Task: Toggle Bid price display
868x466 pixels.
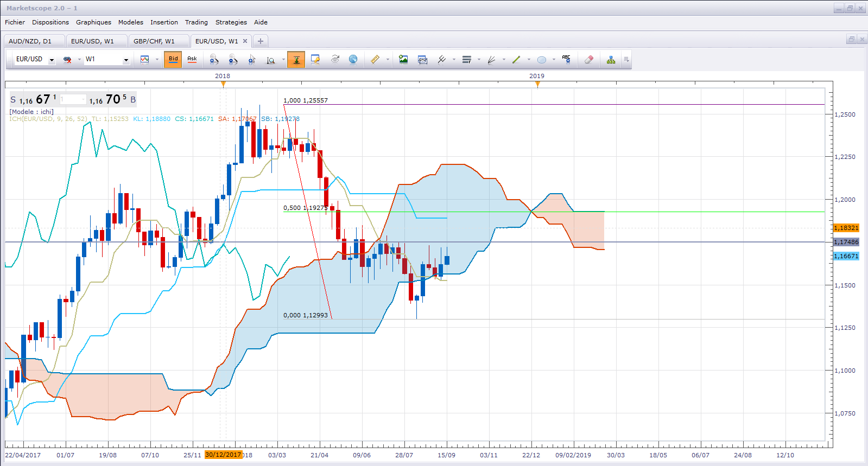Action: click(173, 60)
